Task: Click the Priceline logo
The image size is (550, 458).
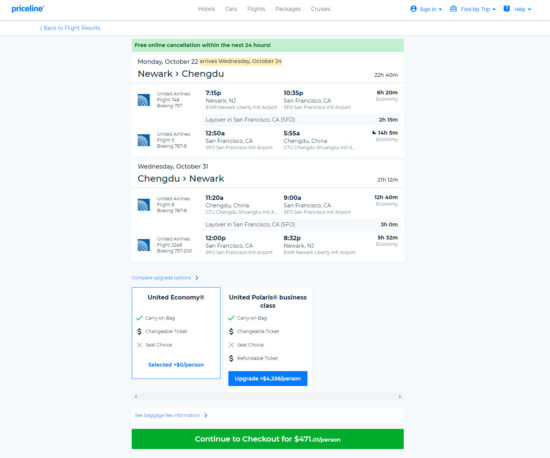Action: coord(28,9)
